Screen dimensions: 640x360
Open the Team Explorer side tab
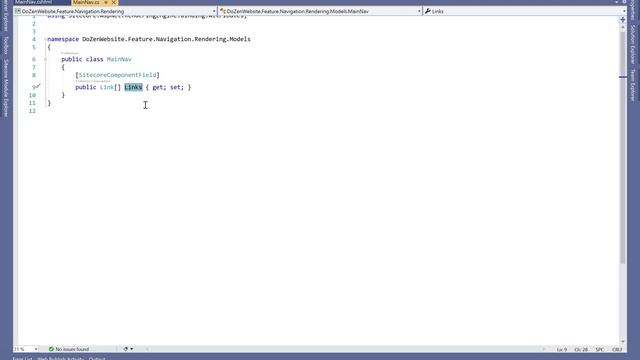point(633,85)
